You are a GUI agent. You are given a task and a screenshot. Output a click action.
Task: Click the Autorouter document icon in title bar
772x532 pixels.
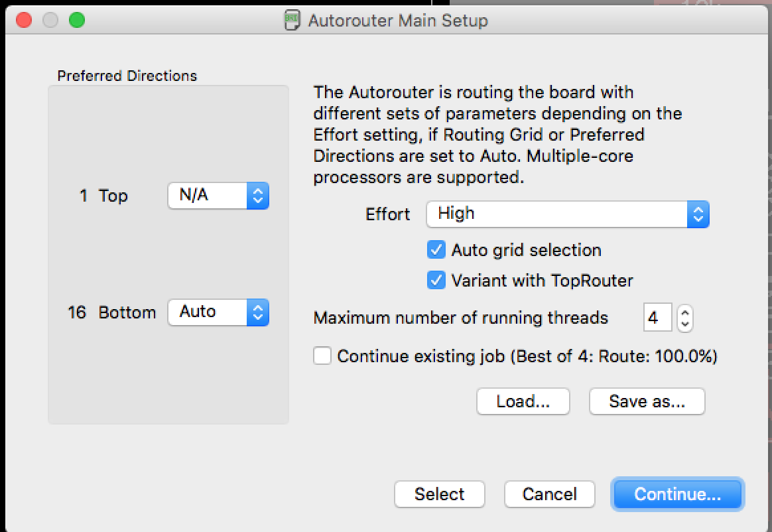coord(292,20)
